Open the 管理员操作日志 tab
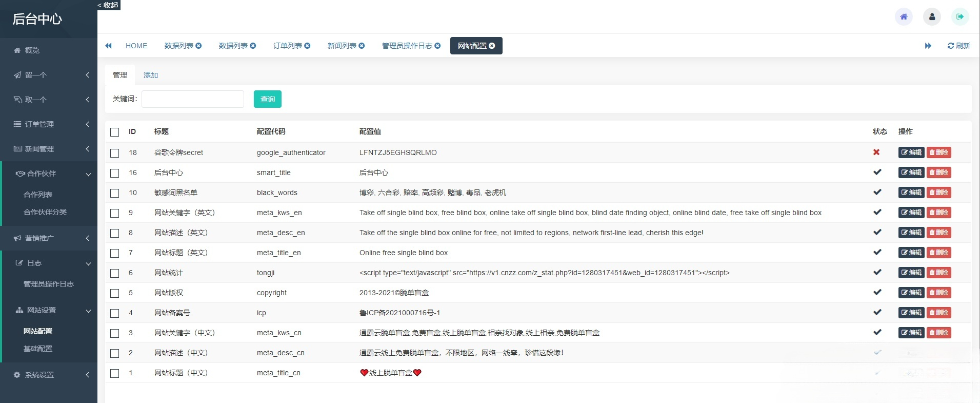This screenshot has width=980, height=403. tap(407, 46)
